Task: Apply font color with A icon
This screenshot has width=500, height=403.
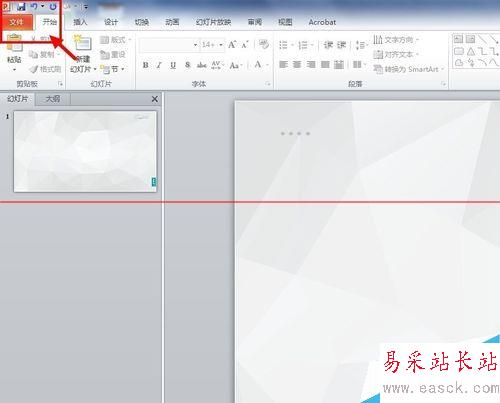Action: pyautogui.click(x=258, y=65)
